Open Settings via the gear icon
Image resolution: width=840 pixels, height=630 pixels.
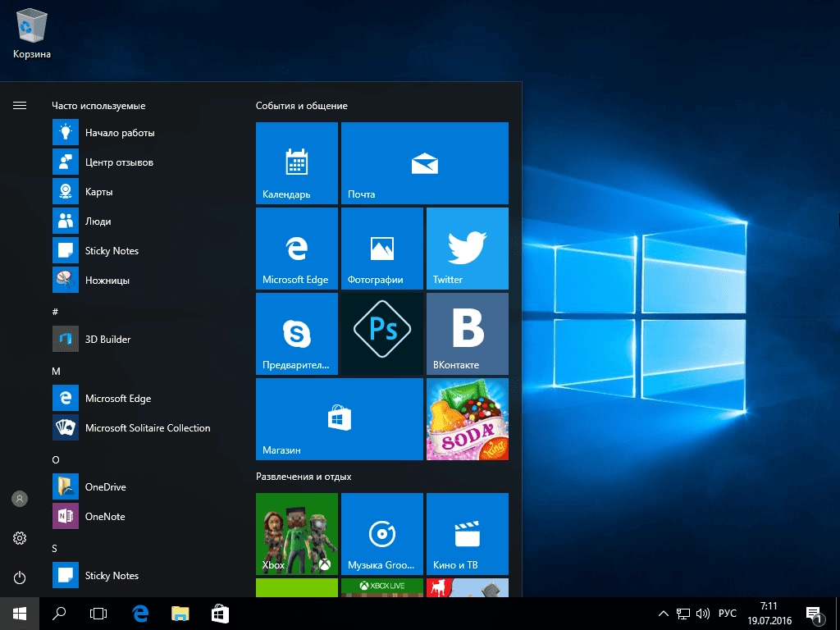tap(20, 538)
